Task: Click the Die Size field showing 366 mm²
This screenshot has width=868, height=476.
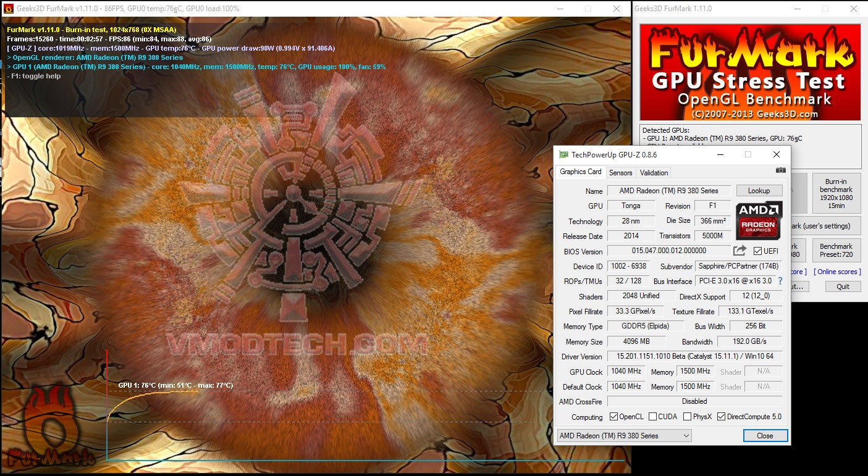Action: 712,221
